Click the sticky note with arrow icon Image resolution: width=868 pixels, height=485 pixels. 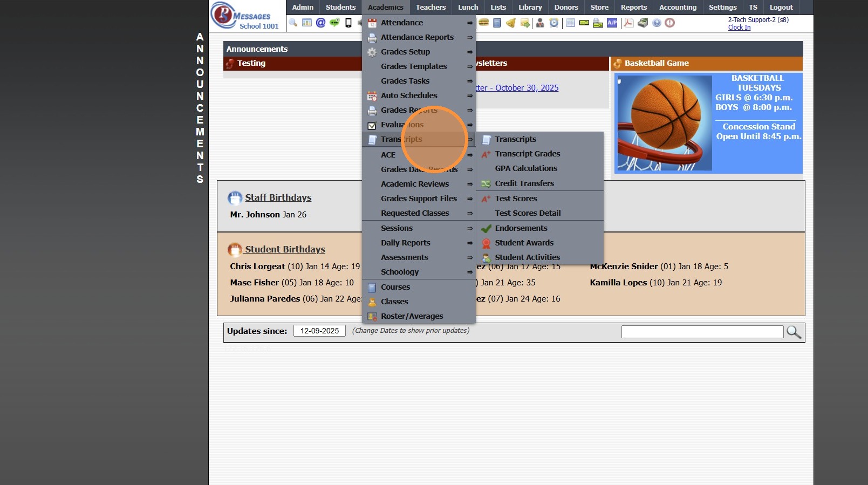tap(525, 23)
